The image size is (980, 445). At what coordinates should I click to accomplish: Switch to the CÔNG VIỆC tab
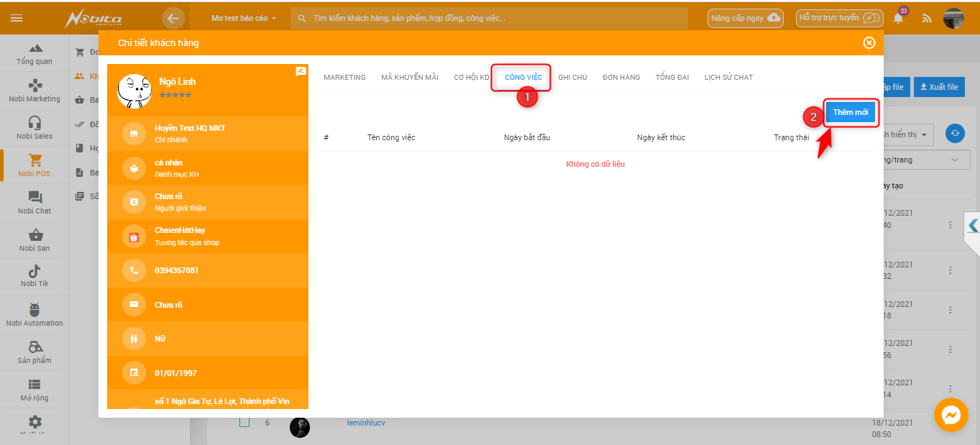click(x=523, y=77)
